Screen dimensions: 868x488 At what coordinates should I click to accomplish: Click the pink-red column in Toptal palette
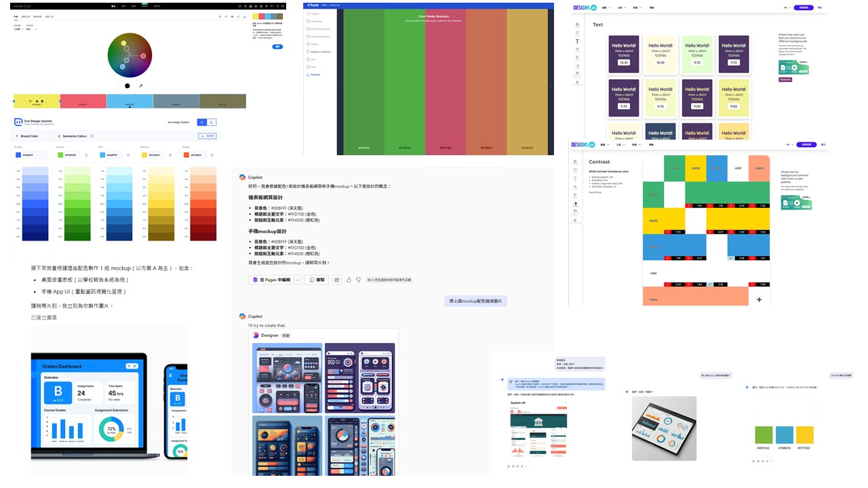446,81
